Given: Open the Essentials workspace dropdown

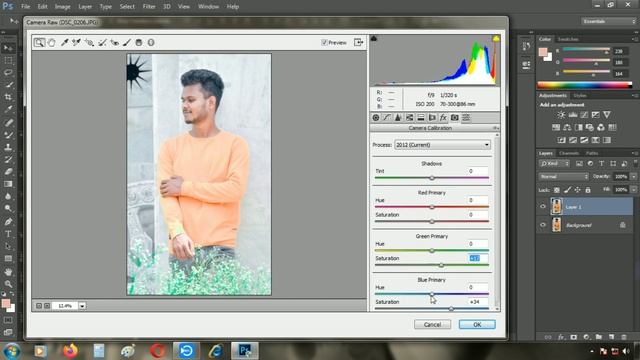Looking at the screenshot, I should (608, 21).
